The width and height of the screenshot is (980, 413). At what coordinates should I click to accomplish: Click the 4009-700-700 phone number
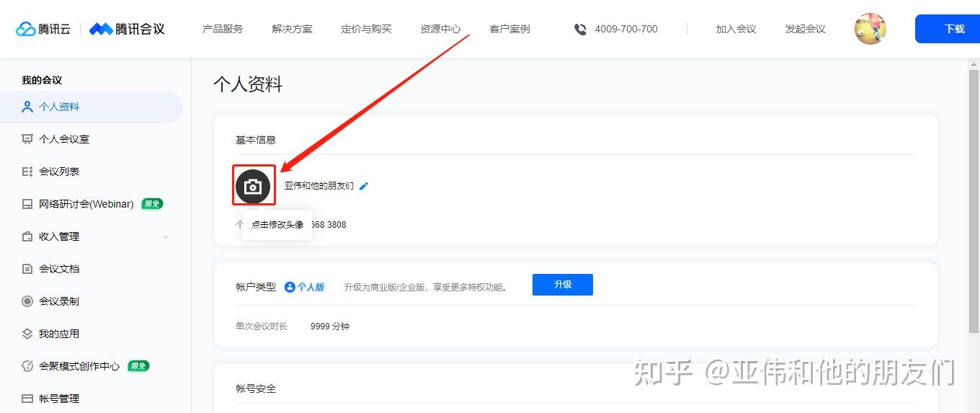pos(626,29)
